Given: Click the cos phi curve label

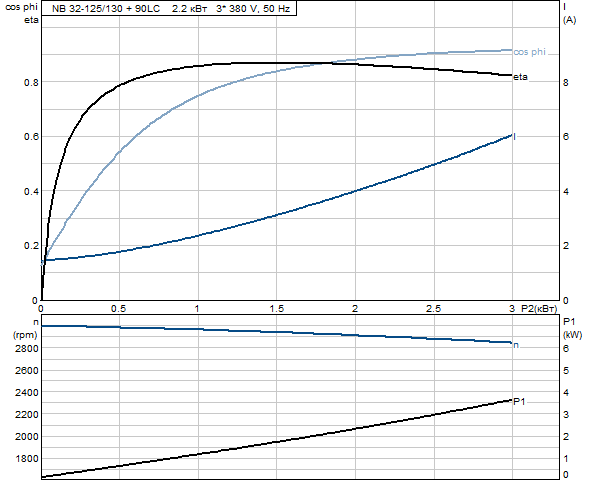Looking at the screenshot, I should pos(529,52).
